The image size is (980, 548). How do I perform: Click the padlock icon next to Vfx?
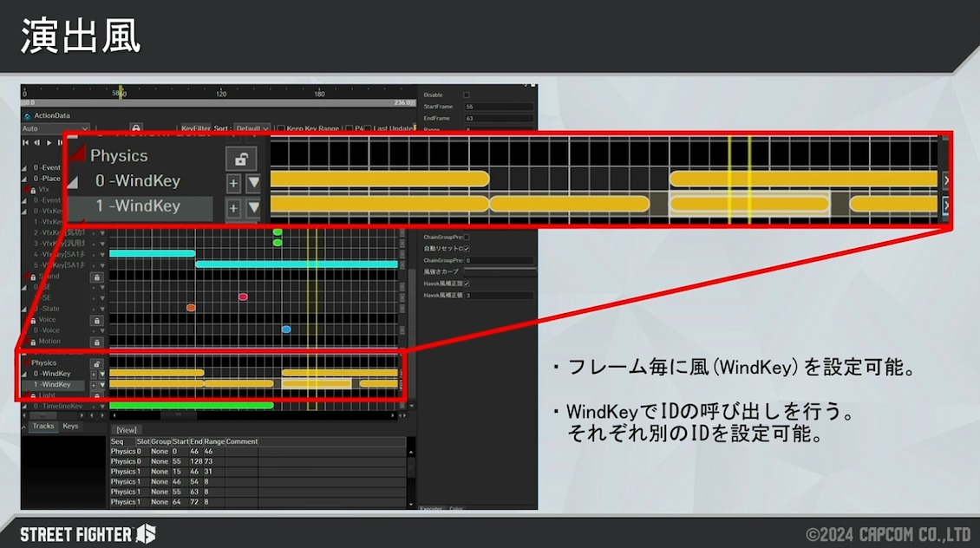(32, 190)
